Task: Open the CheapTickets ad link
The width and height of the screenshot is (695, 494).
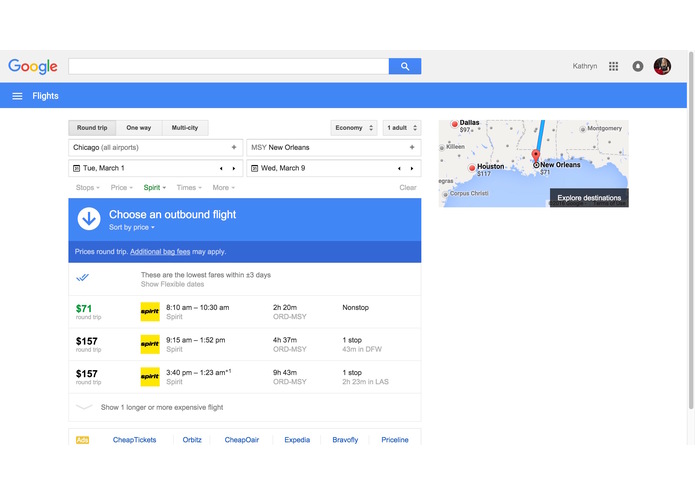Action: point(134,440)
